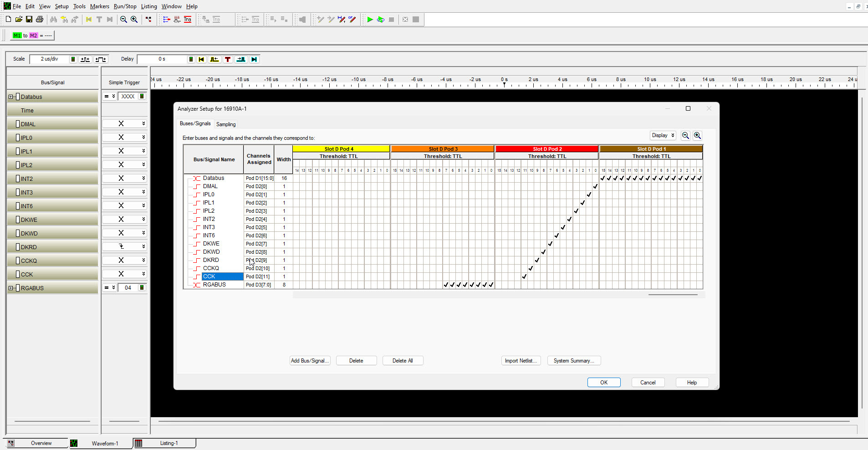Uncheck DMAL Pod 2 channel 0 assignment
868x450 pixels.
(595, 186)
